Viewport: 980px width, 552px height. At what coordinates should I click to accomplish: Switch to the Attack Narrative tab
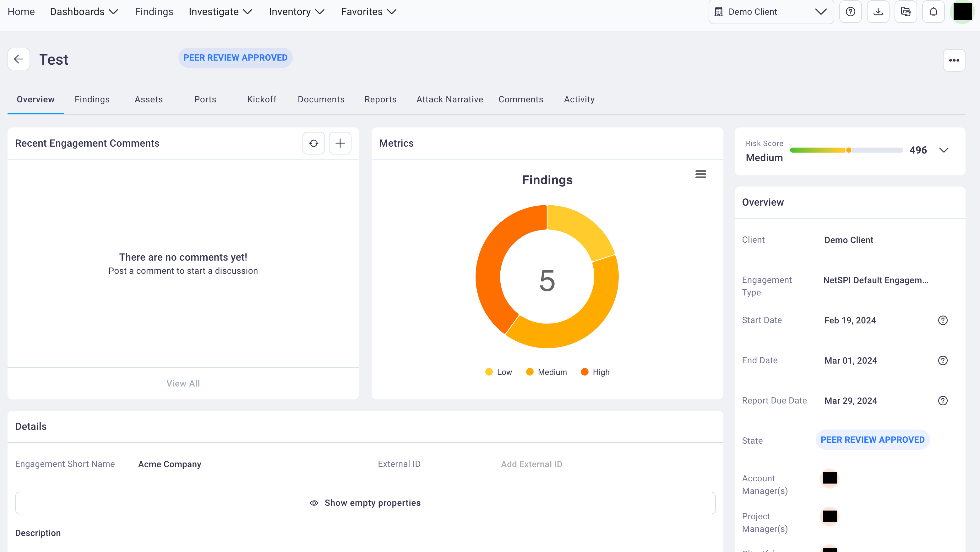pyautogui.click(x=450, y=99)
